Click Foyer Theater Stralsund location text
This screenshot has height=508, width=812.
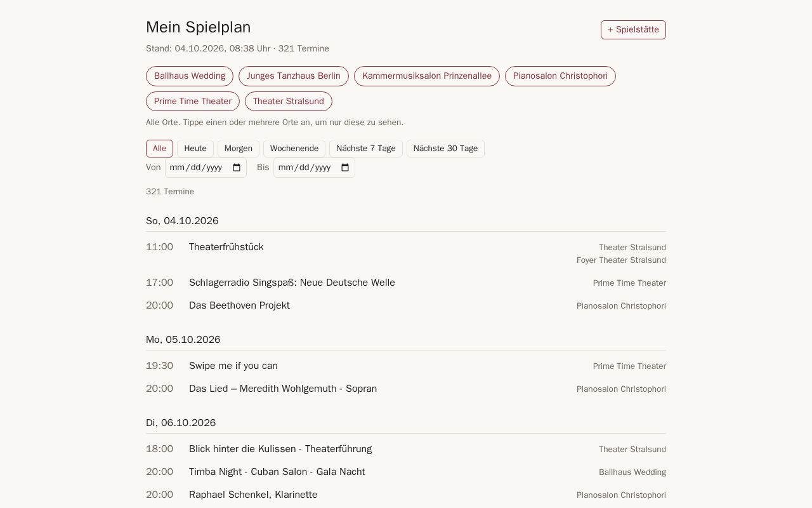pos(621,260)
